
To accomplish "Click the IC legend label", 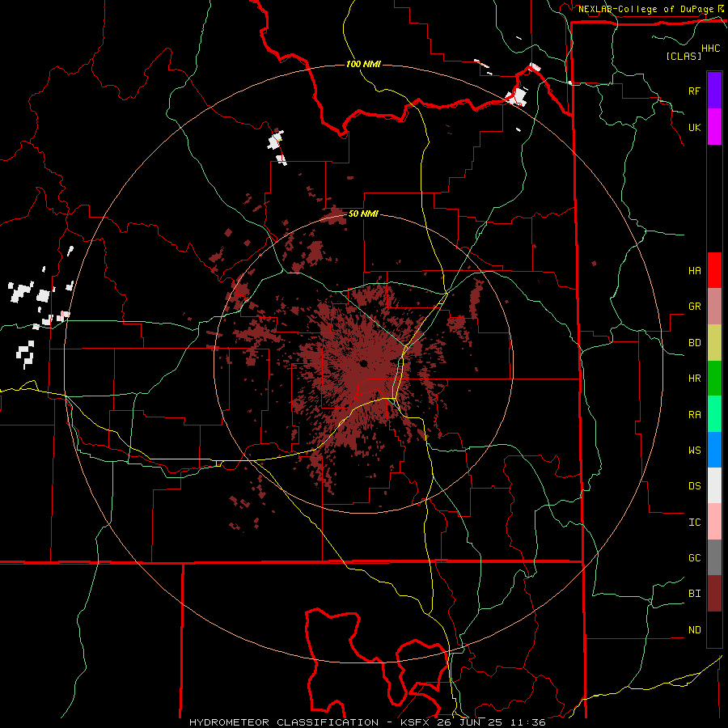I will [694, 523].
